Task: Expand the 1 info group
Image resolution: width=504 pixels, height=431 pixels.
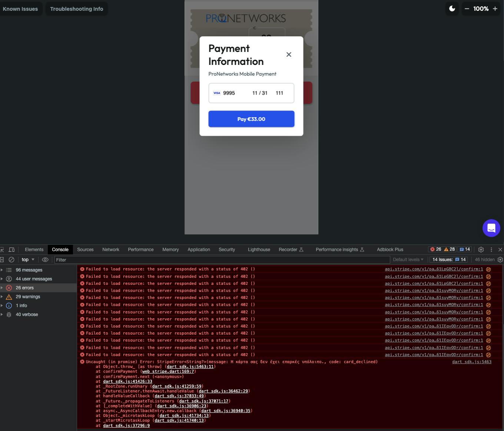Action: pos(2,306)
